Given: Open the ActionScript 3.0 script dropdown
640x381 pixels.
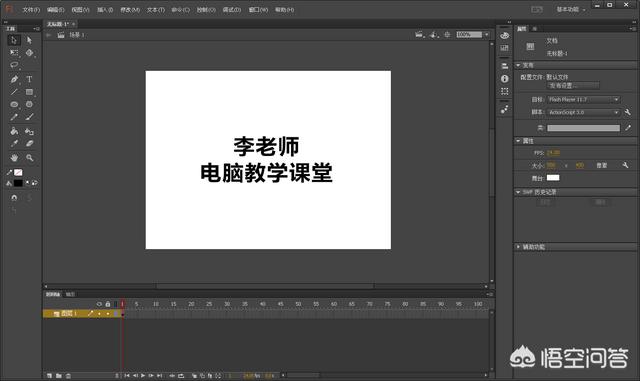Looking at the screenshot, I should 584,112.
